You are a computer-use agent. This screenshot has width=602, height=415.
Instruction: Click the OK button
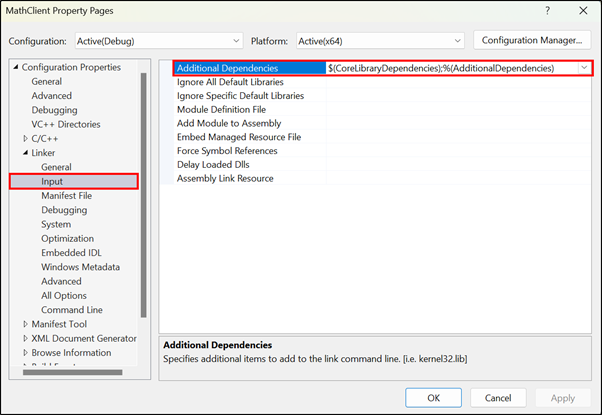click(433, 398)
